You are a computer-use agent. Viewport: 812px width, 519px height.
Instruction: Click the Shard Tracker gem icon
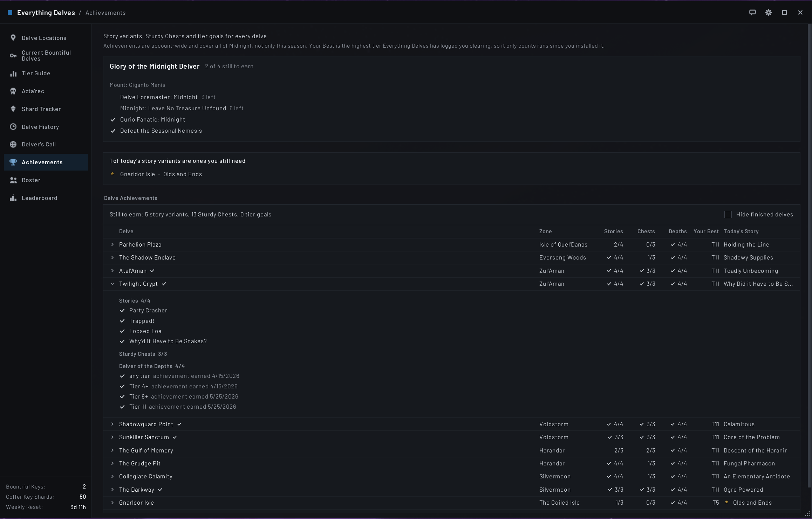click(13, 109)
